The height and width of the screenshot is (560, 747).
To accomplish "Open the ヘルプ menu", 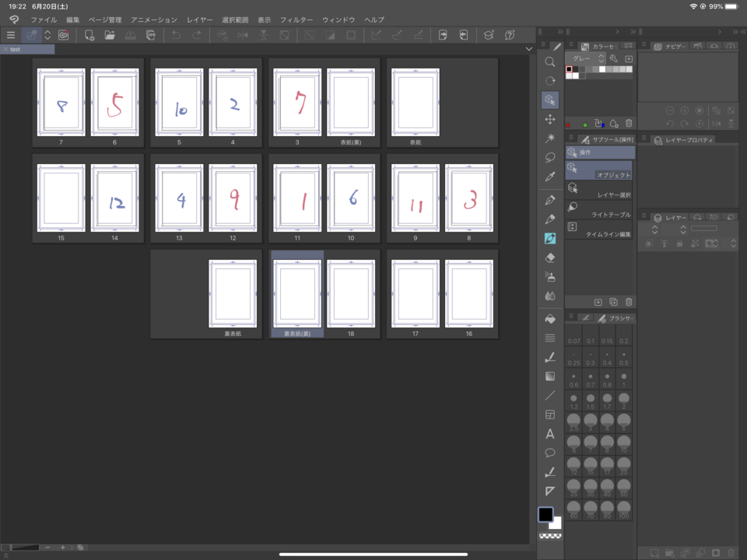I will [374, 20].
